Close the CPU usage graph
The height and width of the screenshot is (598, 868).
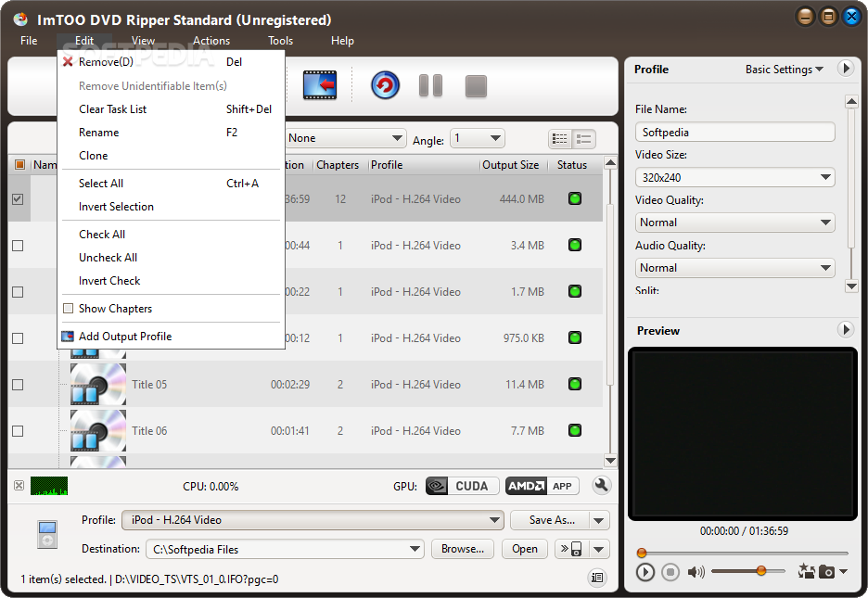point(19,486)
